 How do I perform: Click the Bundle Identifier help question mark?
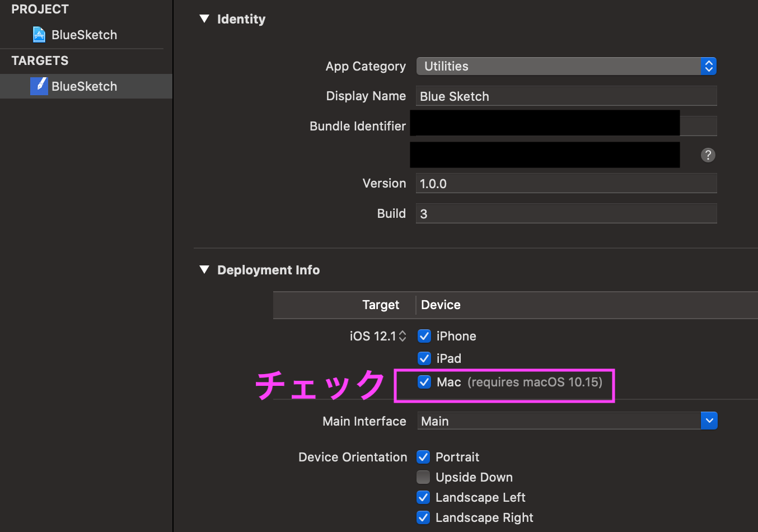click(x=708, y=155)
